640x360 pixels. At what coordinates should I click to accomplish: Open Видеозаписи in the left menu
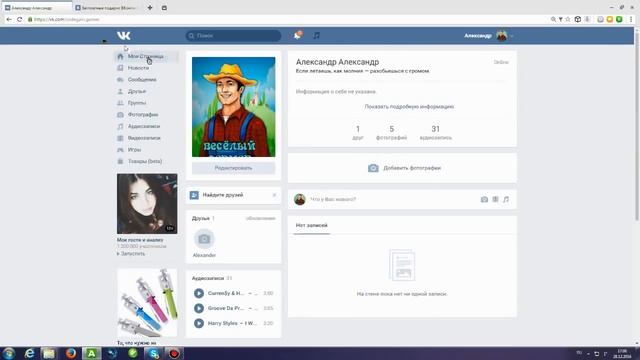[144, 138]
